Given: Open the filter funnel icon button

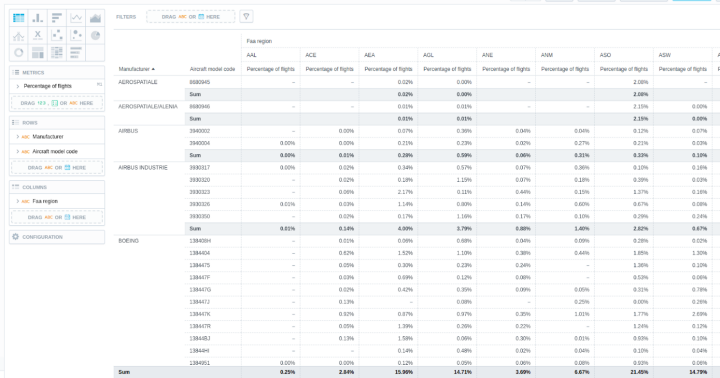Looking at the screenshot, I should coord(246,17).
